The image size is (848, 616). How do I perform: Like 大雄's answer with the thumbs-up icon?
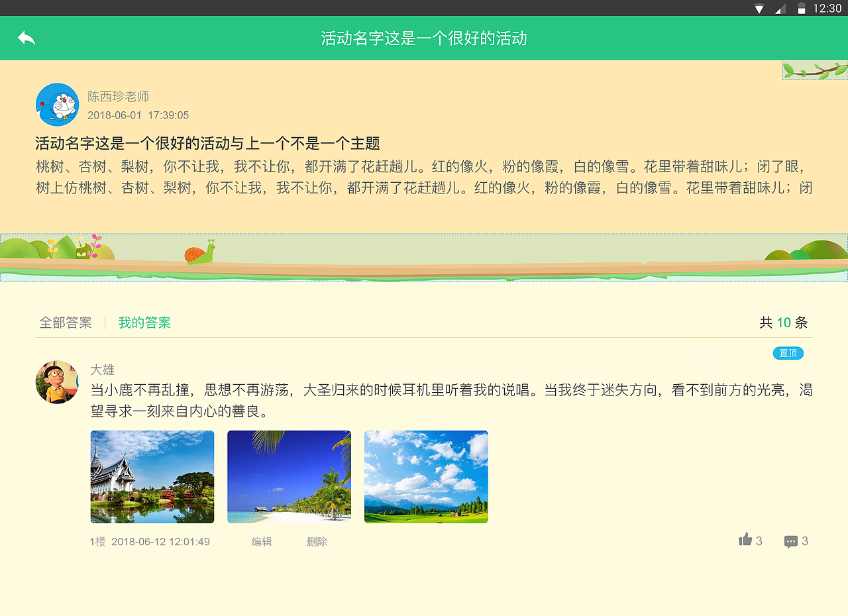746,540
